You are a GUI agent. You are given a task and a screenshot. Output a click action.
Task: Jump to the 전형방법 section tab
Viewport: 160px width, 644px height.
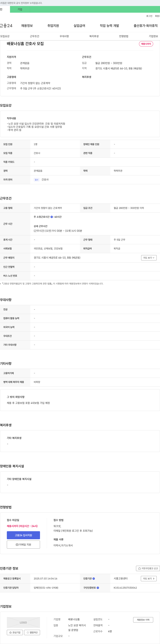123,36
